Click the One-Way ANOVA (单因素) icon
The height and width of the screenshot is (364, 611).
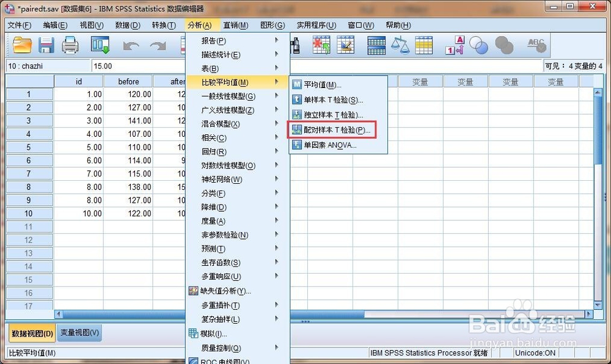coord(297,145)
